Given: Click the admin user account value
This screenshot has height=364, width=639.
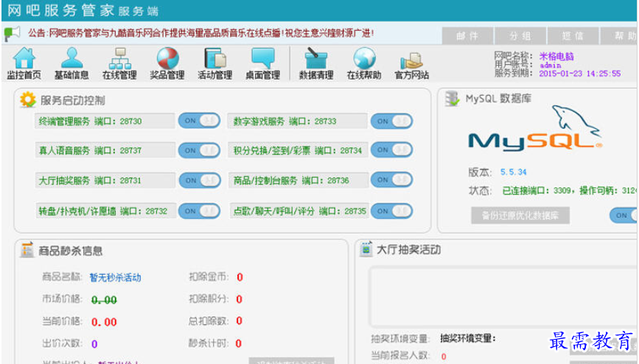Looking at the screenshot, I should coord(550,66).
